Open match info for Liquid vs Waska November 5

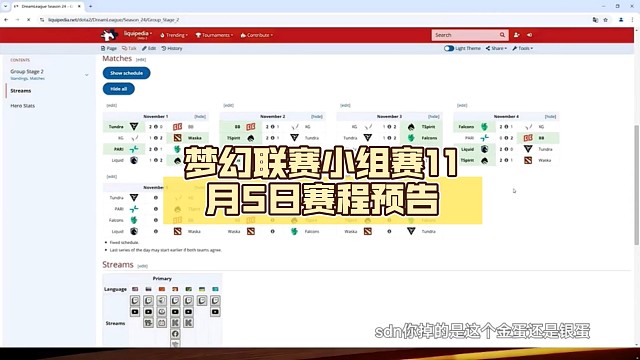point(156,231)
